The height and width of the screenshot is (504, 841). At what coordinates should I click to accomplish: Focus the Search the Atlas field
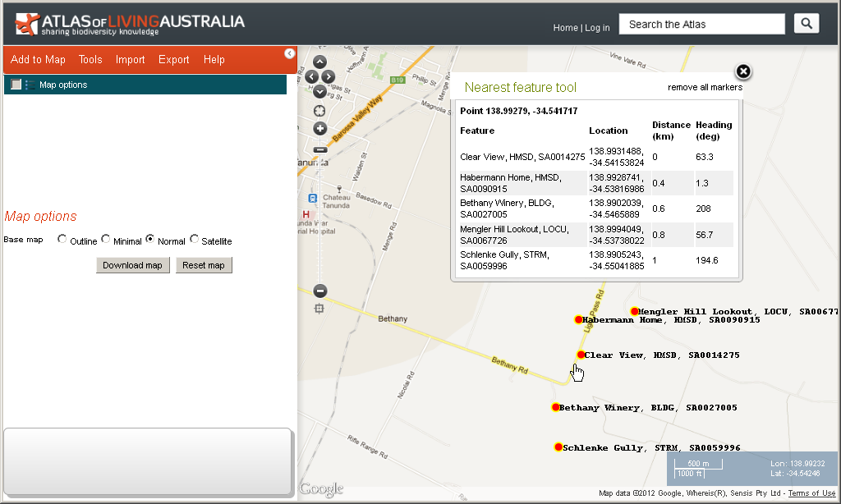pos(701,24)
